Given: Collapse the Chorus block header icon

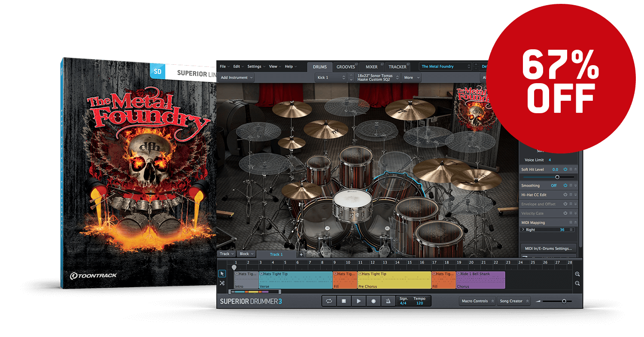Looking at the screenshot, I should pos(459,274).
